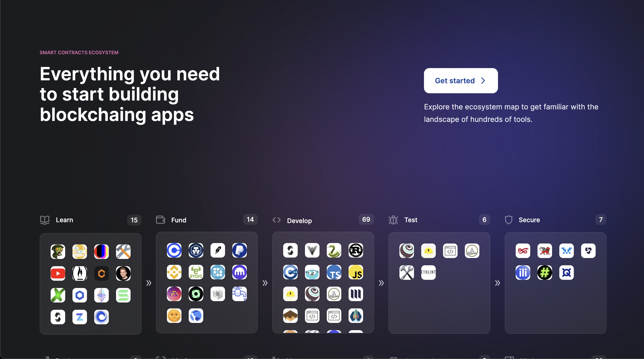Open the Go gopher icon in Develop
Image resolution: width=644 pixels, height=359 pixels.
312,272
